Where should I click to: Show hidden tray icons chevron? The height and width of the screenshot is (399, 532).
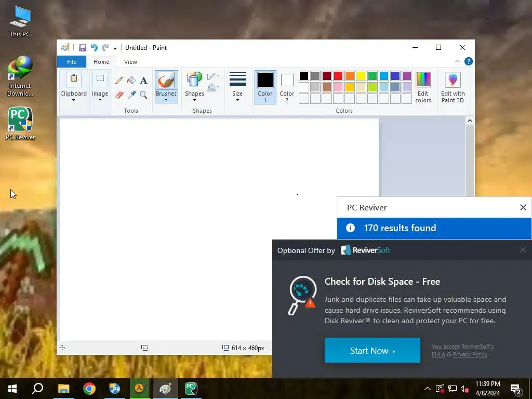(x=428, y=389)
